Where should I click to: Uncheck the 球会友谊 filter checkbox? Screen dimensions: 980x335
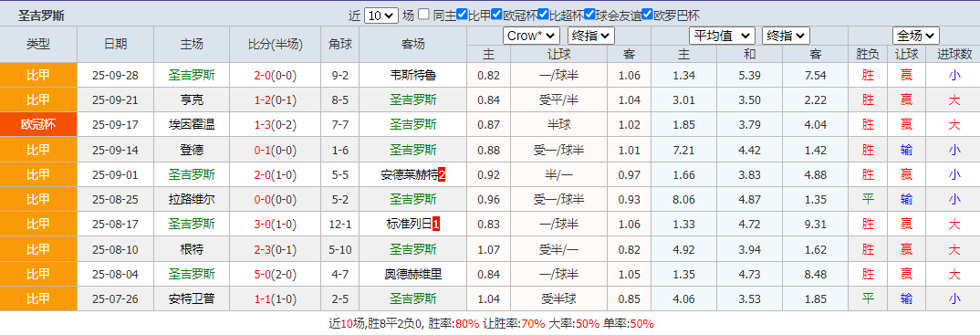589,15
